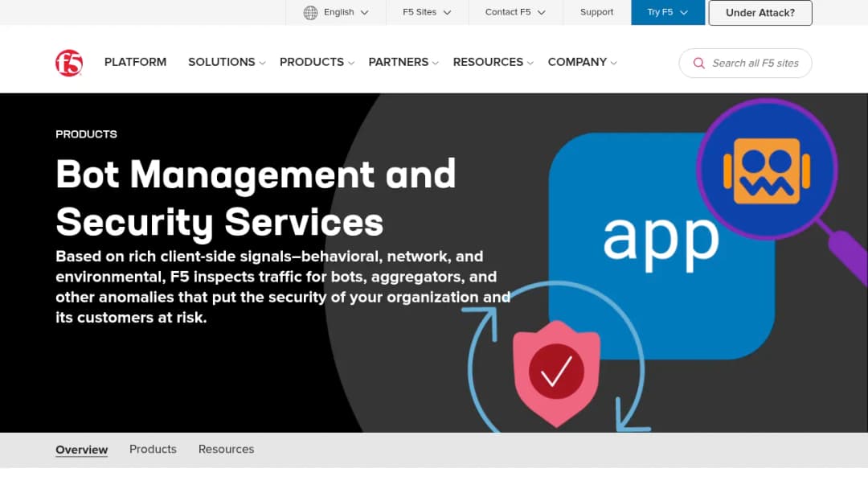Click the F5 red logo

(x=69, y=63)
